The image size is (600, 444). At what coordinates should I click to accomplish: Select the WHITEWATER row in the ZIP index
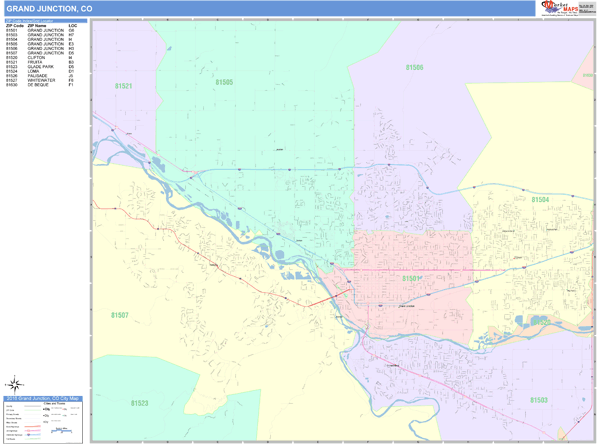pyautogui.click(x=40, y=80)
